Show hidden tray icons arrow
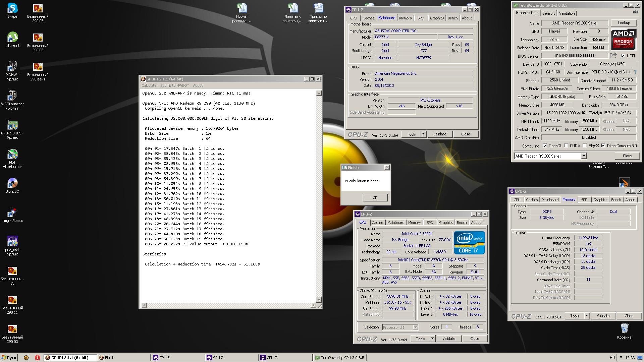644x362 pixels. [x=621, y=358]
